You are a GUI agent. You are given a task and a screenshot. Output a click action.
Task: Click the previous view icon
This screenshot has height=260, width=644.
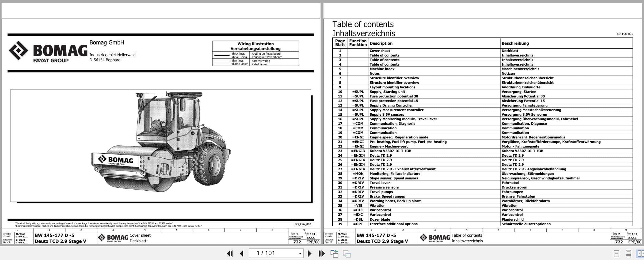pyautogui.click(x=334, y=254)
